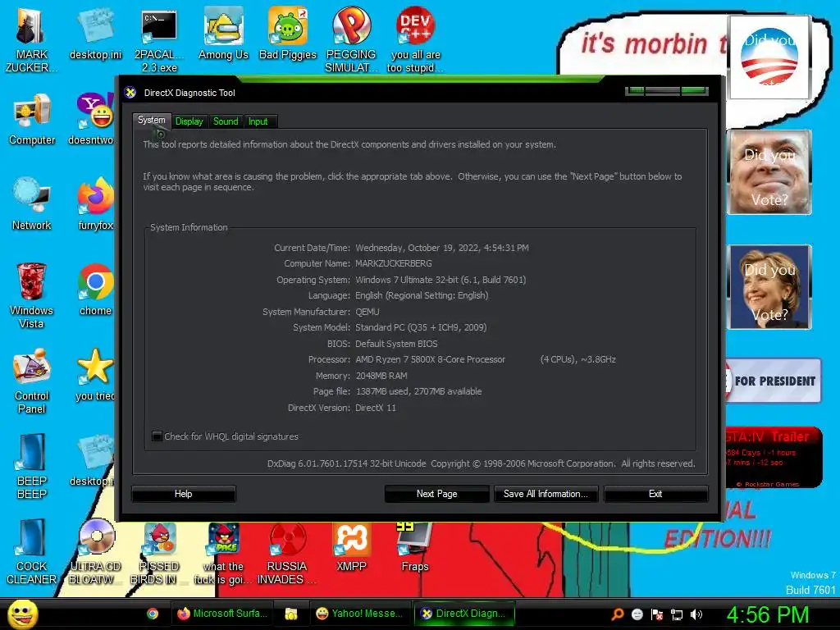
Task: Switch to the System tab
Action: tap(152, 120)
